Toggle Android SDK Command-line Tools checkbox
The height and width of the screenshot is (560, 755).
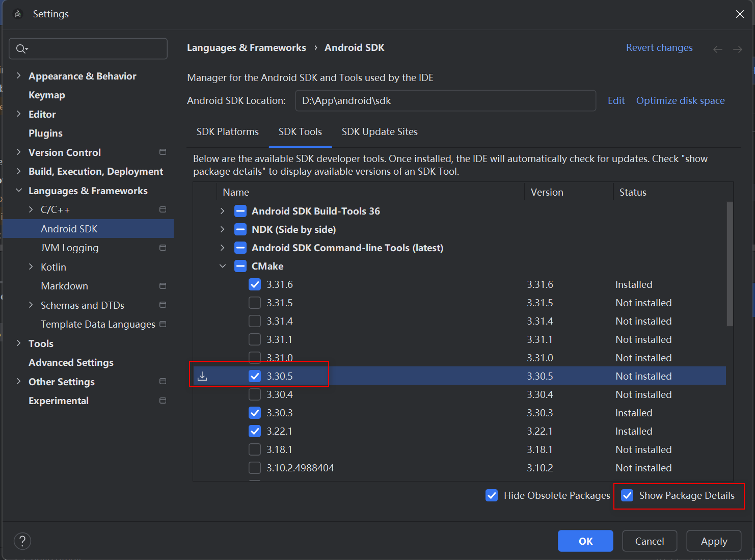(x=240, y=248)
